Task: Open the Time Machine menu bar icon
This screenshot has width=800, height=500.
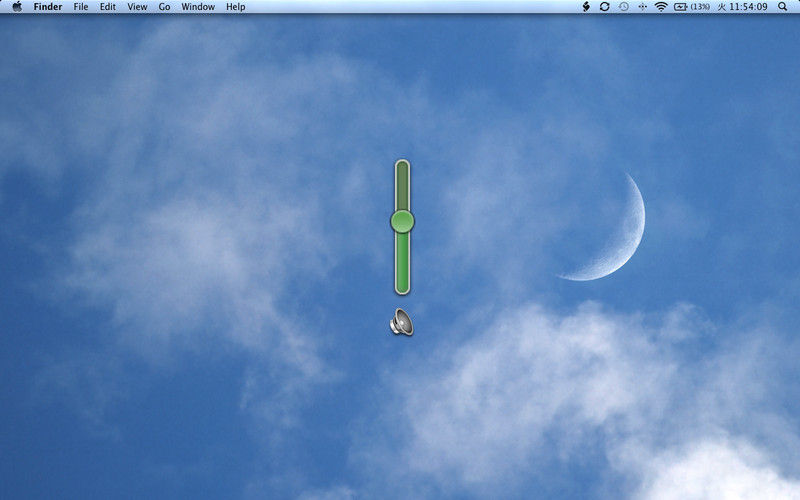Action: click(623, 7)
